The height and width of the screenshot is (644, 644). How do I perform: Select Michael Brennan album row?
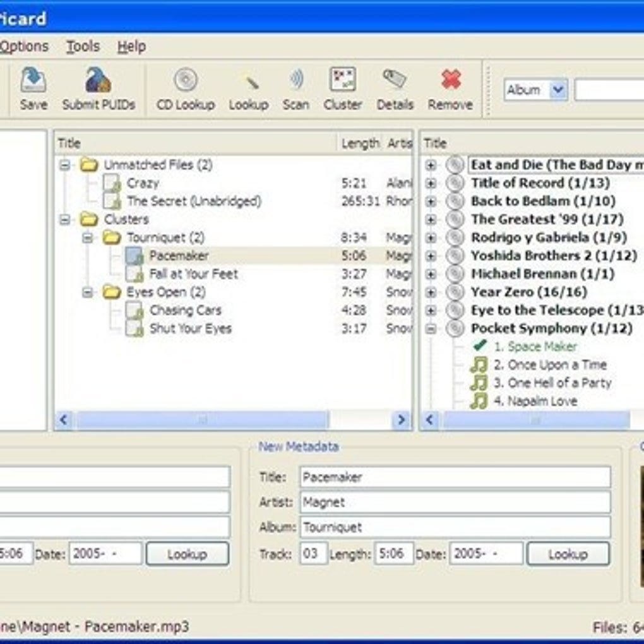tap(542, 274)
